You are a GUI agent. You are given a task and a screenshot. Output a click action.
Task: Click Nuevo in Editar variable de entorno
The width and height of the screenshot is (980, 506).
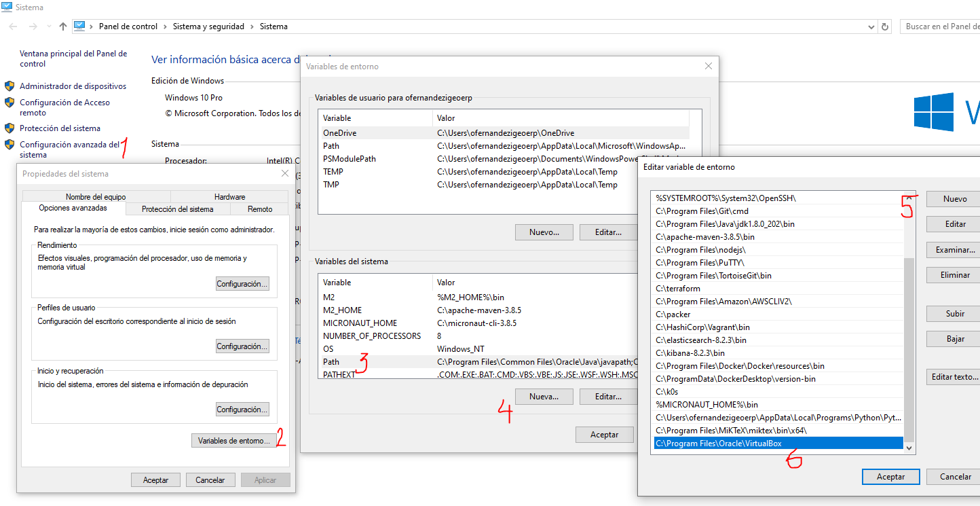click(955, 199)
